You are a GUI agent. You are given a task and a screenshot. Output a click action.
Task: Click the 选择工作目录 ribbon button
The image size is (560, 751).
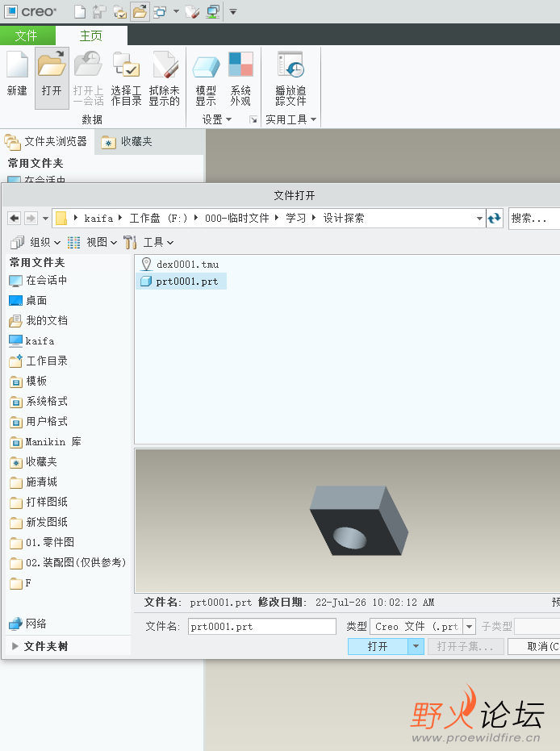(x=126, y=78)
